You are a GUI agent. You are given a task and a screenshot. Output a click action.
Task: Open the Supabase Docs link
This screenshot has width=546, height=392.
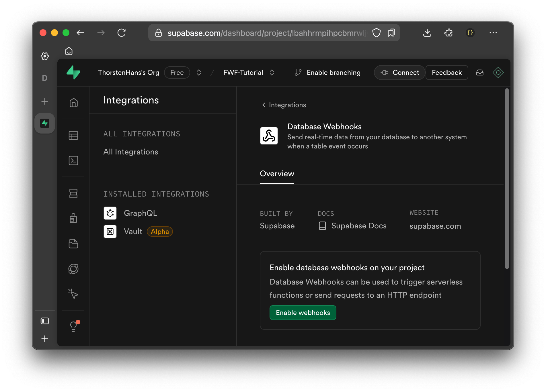coord(359,226)
